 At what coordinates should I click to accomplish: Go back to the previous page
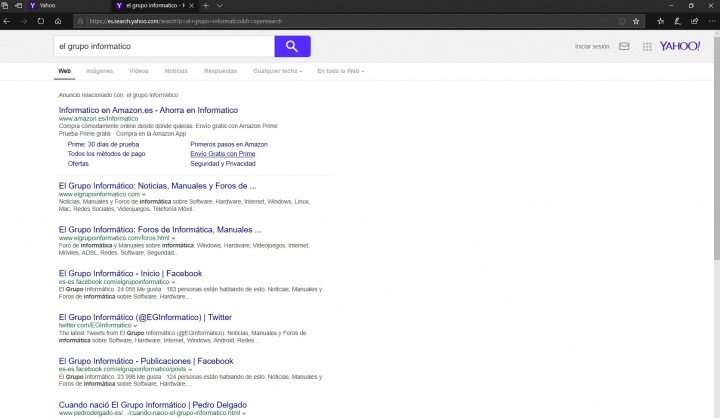tap(6, 21)
